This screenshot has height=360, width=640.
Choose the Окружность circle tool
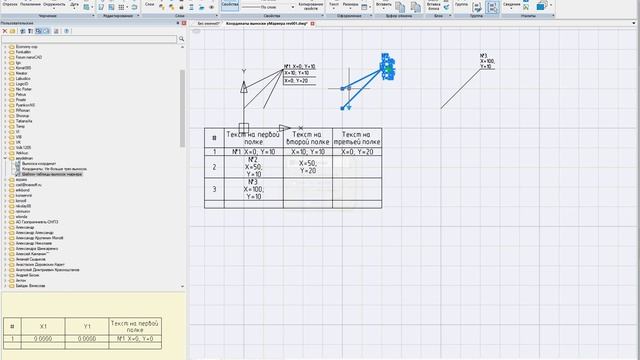point(54,4)
